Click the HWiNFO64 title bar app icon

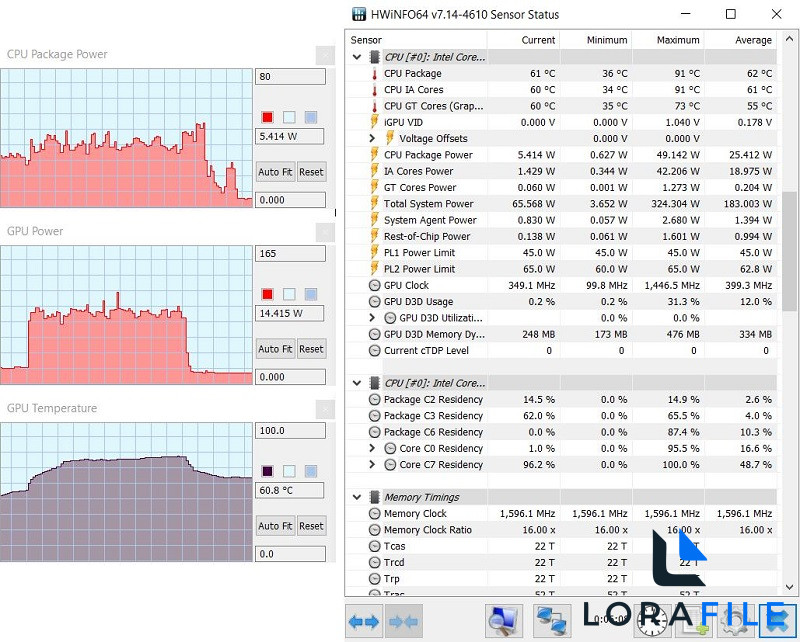(359, 14)
